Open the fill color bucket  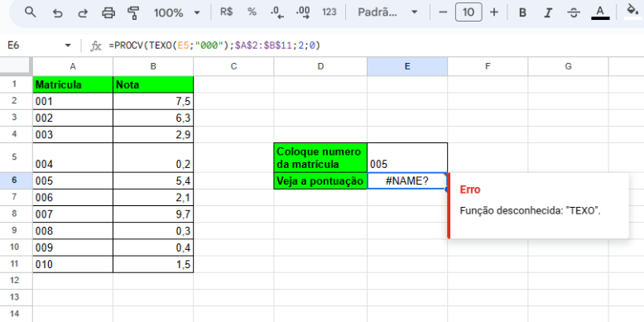point(633,12)
